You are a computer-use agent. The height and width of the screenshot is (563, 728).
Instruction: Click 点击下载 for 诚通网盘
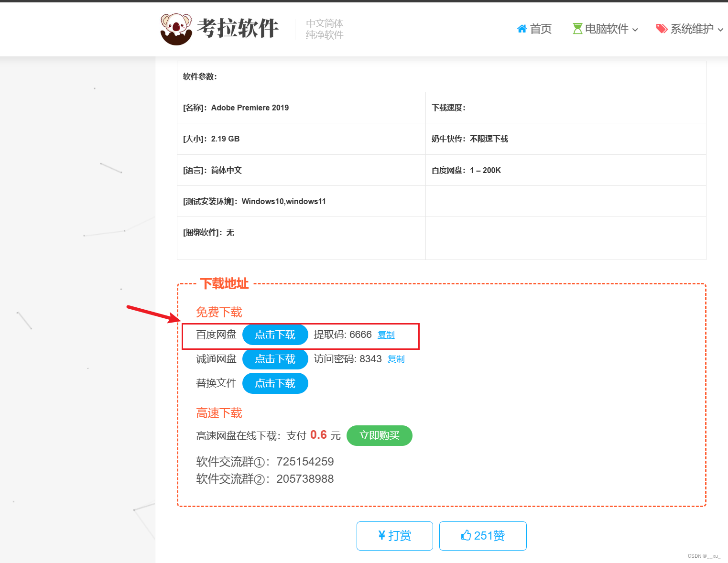[x=275, y=359]
